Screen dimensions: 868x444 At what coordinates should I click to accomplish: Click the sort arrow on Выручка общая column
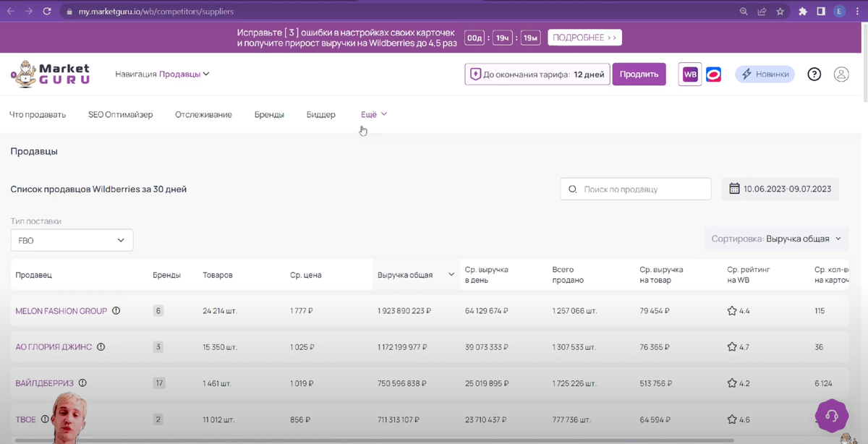(451, 275)
